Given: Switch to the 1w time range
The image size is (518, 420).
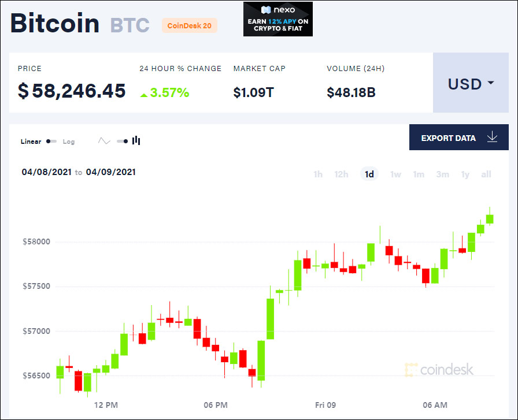Looking at the screenshot, I should pyautogui.click(x=395, y=174).
